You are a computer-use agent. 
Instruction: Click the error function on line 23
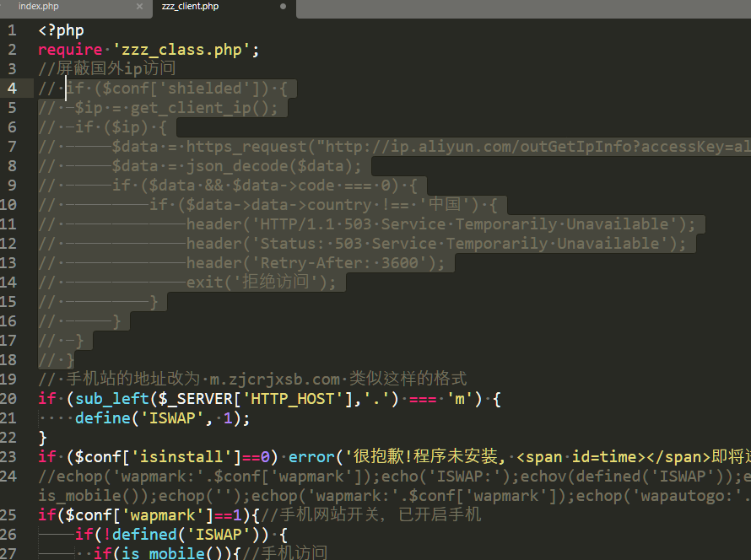(311, 456)
